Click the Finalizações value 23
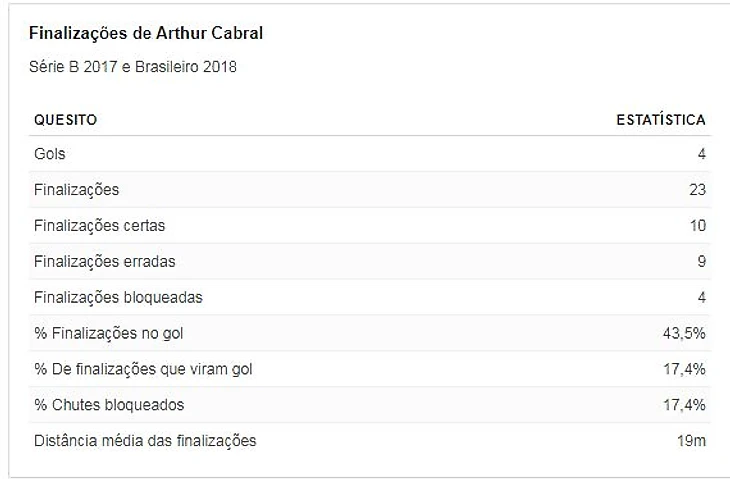 pos(697,190)
